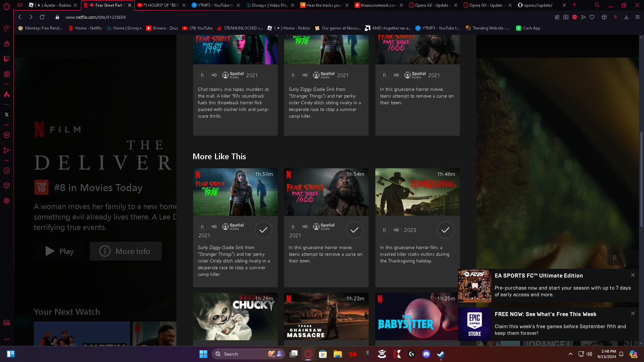Open the Twitch panel in the sidebar
This screenshot has height=362, width=644.
[x=6, y=59]
